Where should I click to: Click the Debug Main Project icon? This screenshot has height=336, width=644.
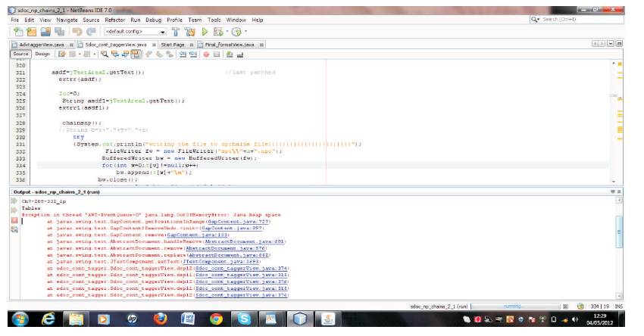coord(217,32)
